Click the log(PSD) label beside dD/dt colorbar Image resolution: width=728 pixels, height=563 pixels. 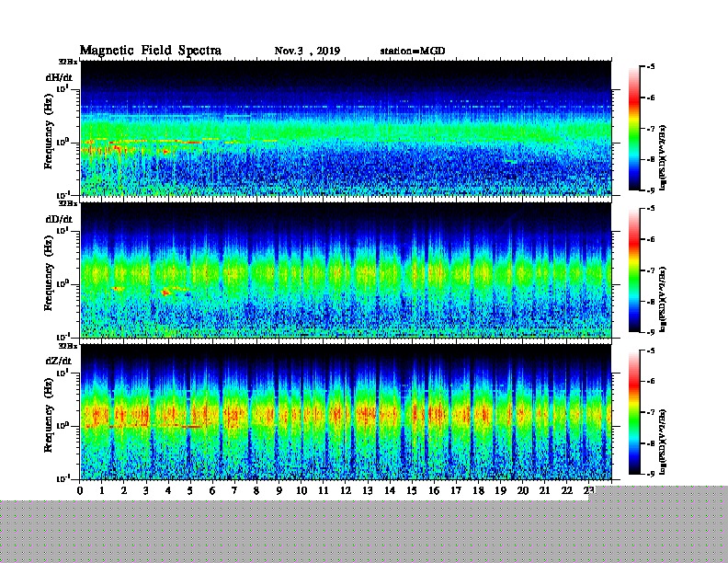pos(663,300)
